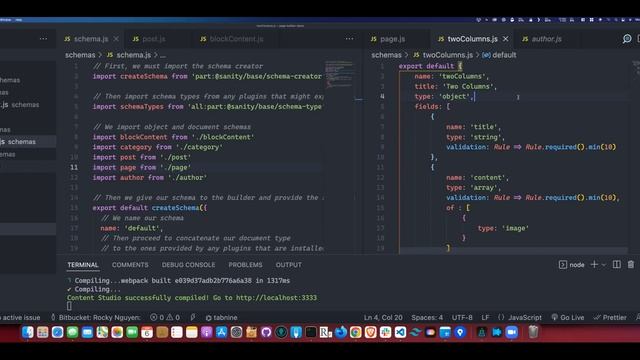Open Zoom app from the dock

[x=511, y=332]
